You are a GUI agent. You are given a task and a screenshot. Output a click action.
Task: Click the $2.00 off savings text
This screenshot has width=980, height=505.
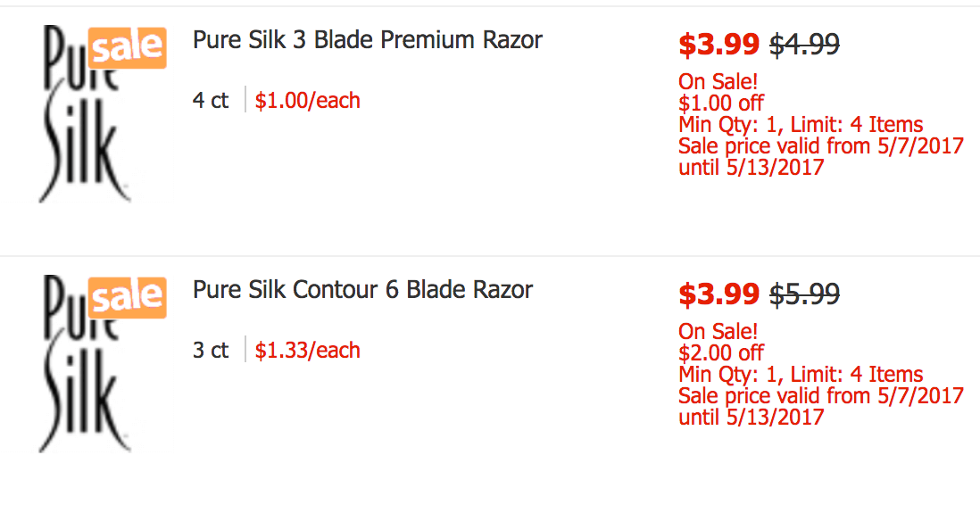pyautogui.click(x=721, y=352)
